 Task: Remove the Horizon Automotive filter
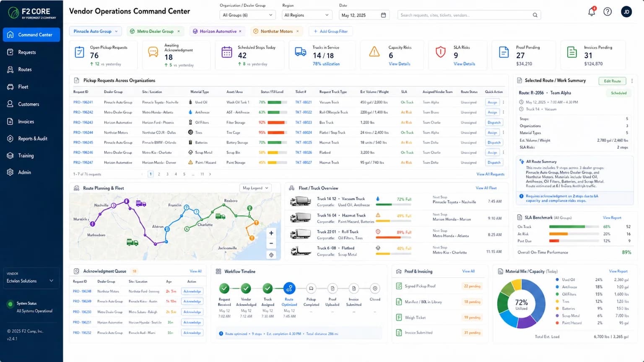pos(240,31)
